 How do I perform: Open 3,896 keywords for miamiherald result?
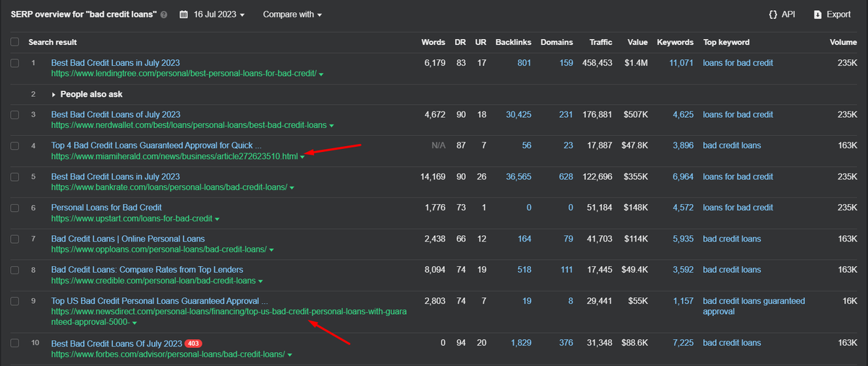click(x=684, y=145)
